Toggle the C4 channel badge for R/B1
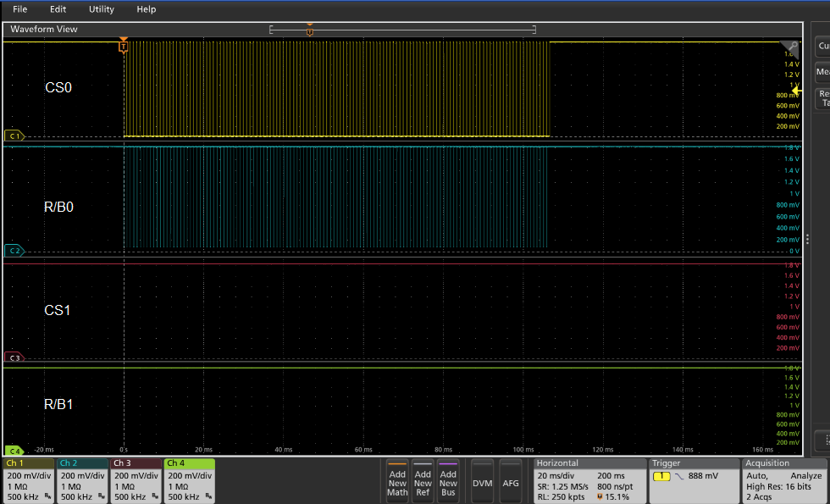The height and width of the screenshot is (504, 830). (14, 451)
